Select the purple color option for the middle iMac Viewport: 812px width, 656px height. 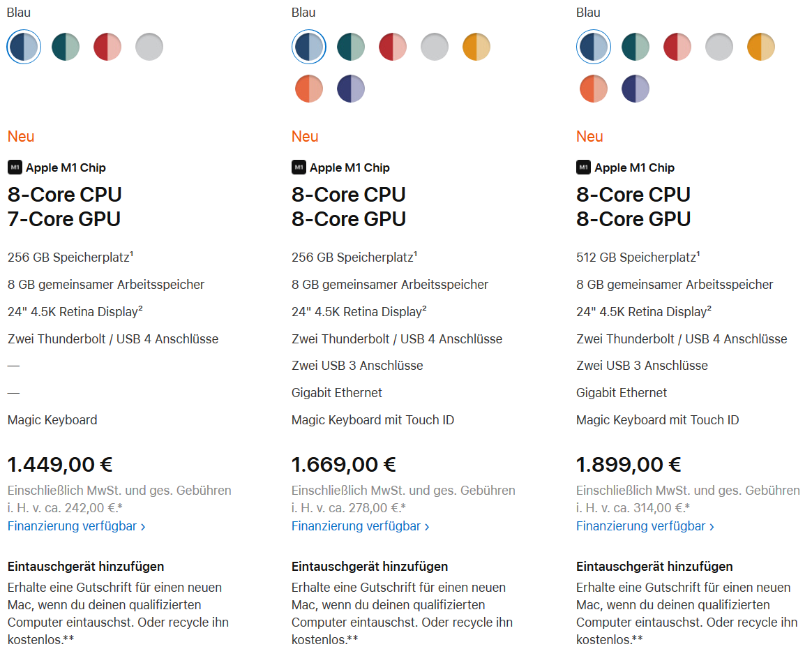[x=351, y=89]
